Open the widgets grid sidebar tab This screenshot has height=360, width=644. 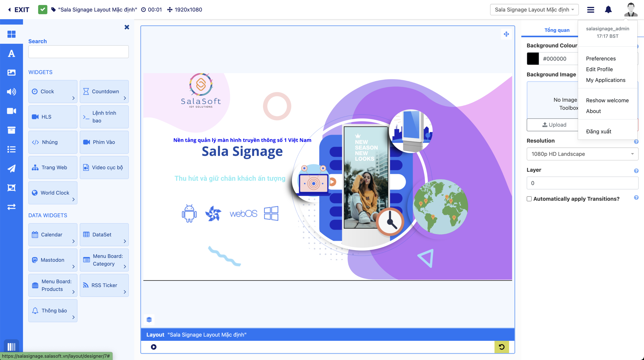(x=12, y=34)
